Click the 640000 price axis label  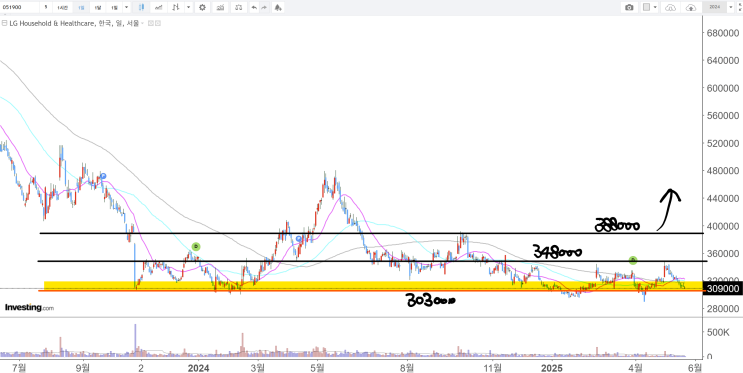[722, 61]
